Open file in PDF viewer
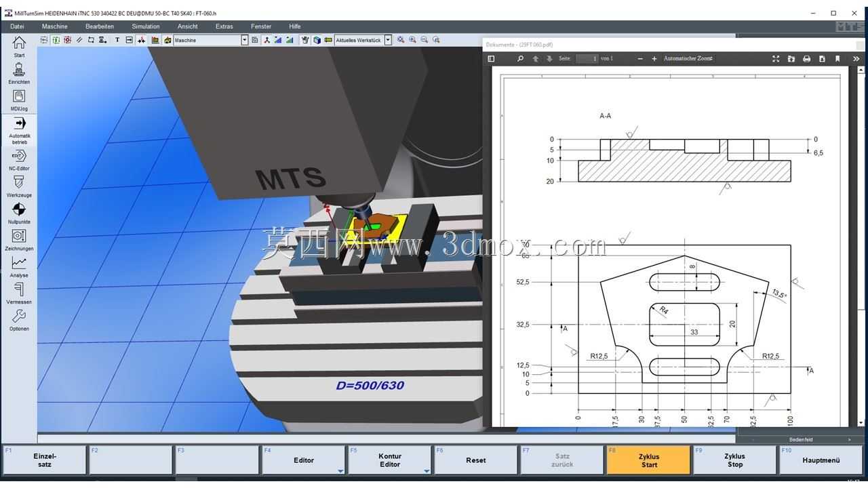 pos(791,59)
